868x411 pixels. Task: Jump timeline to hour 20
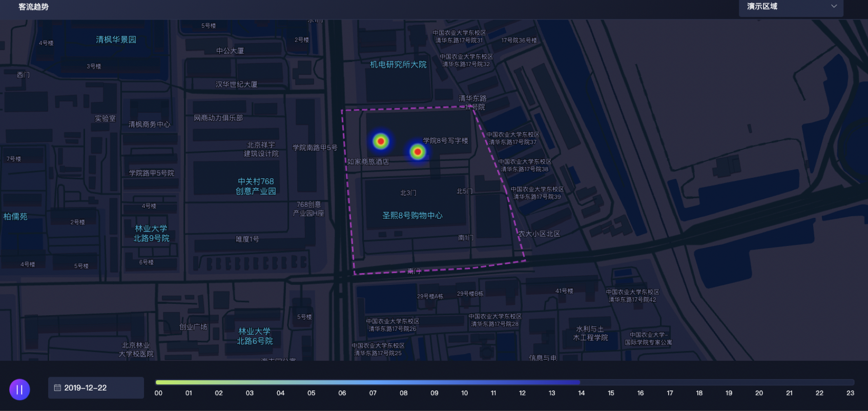(759, 393)
